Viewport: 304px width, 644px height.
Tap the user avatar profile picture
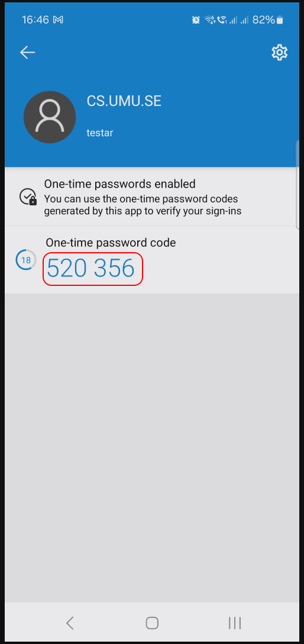pyautogui.click(x=50, y=117)
